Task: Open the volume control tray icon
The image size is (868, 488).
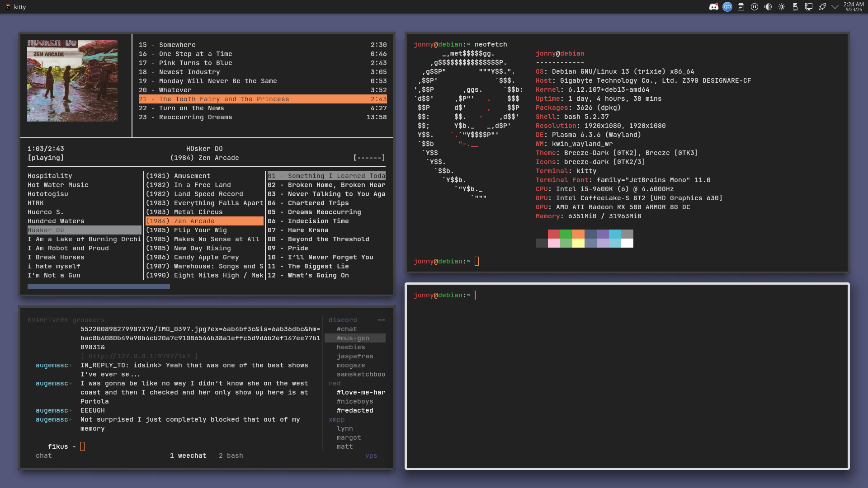Action: click(768, 7)
